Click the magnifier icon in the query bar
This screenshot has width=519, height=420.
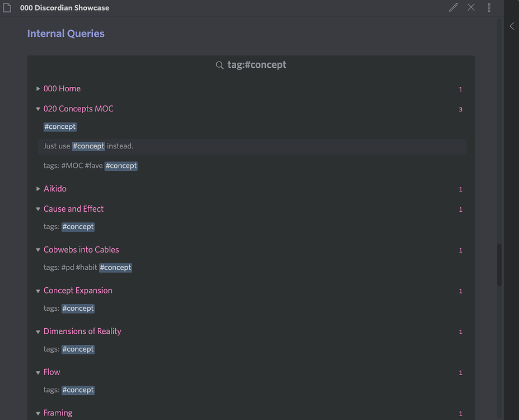219,65
